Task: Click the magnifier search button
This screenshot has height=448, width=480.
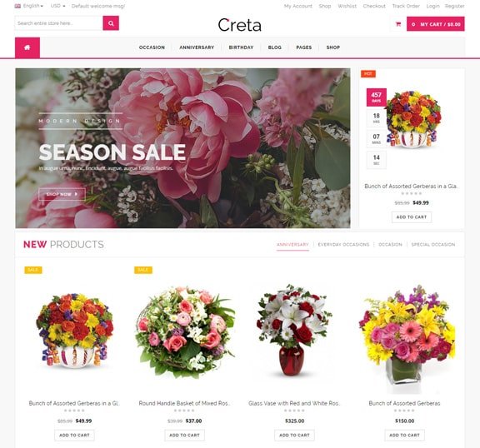Action: pyautogui.click(x=111, y=23)
